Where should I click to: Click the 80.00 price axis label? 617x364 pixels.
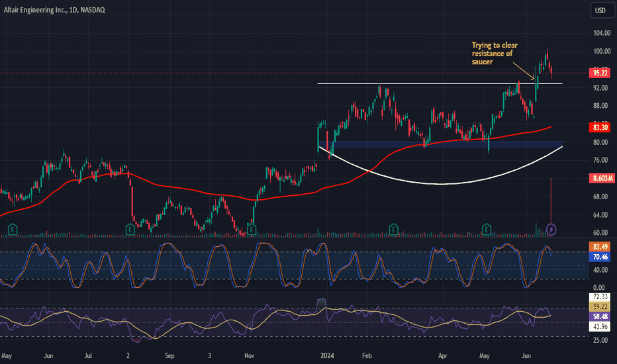[x=600, y=142]
